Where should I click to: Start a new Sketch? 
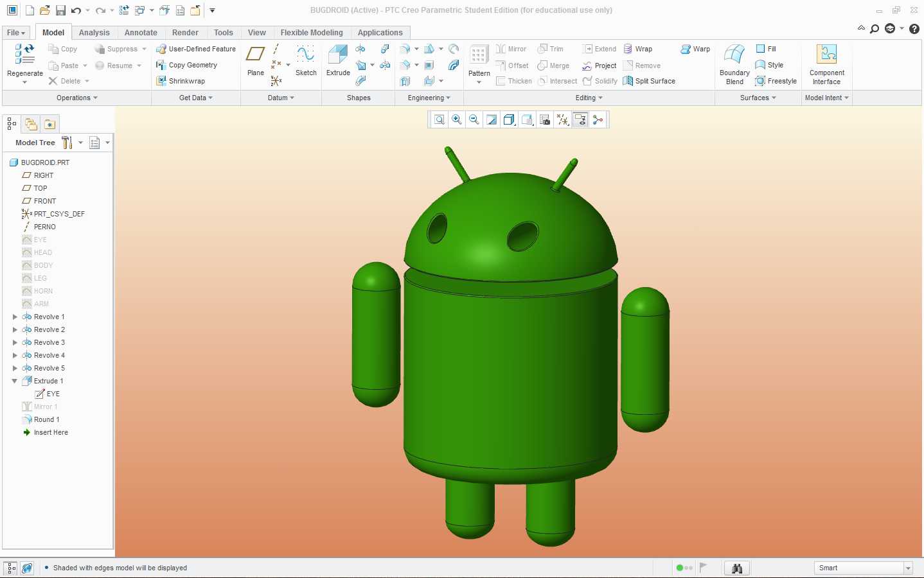tap(306, 60)
